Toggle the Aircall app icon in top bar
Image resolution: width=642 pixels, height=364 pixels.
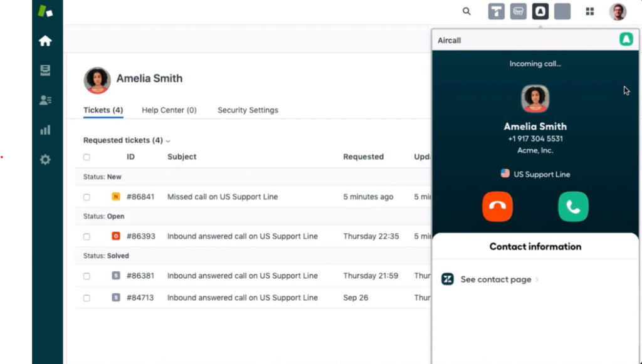click(x=540, y=11)
